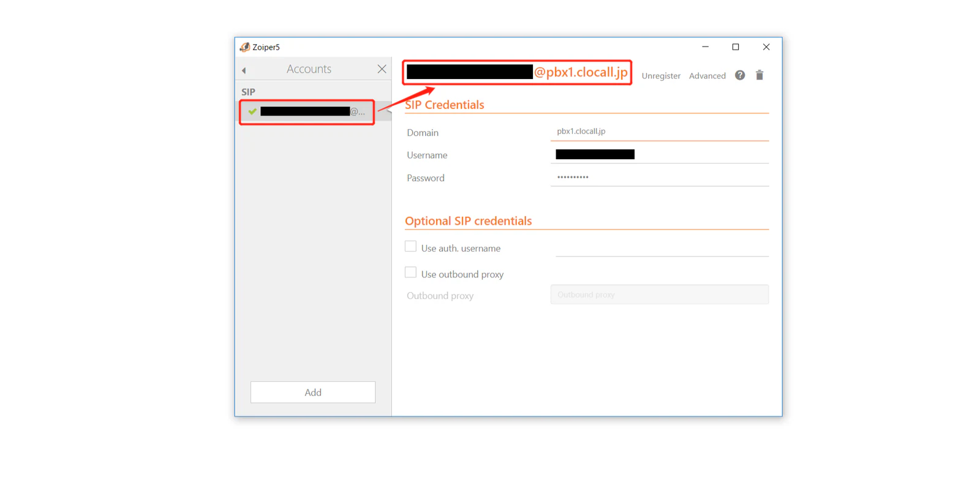980x480 pixels.
Task: Click the Username input field
Action: tap(660, 154)
